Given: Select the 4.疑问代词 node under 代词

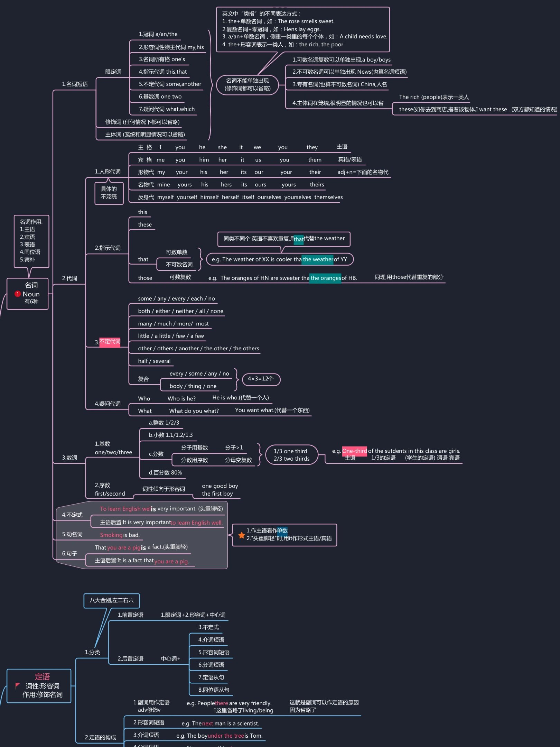Looking at the screenshot, I should coord(108,404).
